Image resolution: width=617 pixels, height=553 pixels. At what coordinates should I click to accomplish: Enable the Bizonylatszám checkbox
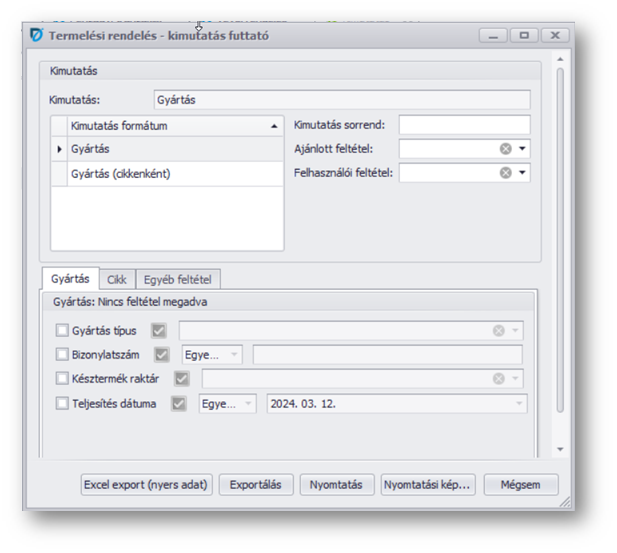pyautogui.click(x=63, y=355)
